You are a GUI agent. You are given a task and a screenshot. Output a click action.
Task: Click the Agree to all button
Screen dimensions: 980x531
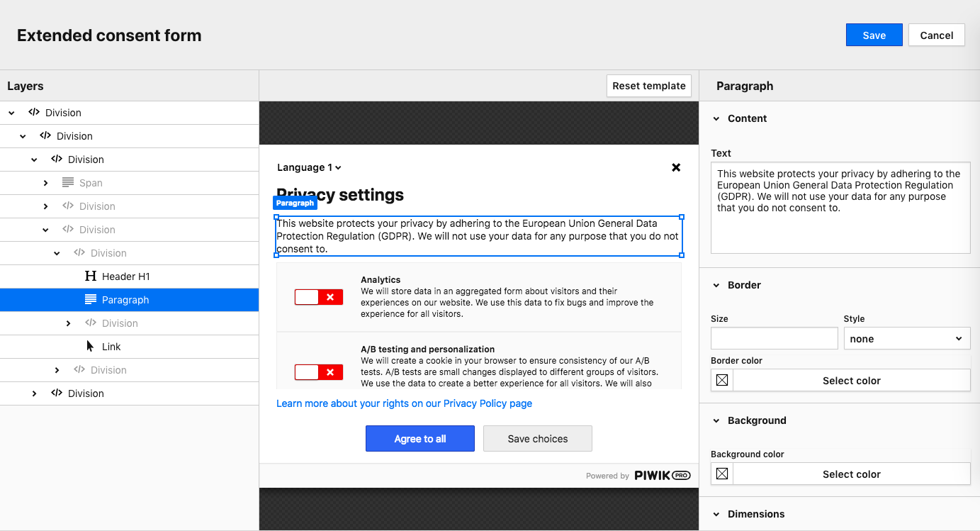[420, 439]
